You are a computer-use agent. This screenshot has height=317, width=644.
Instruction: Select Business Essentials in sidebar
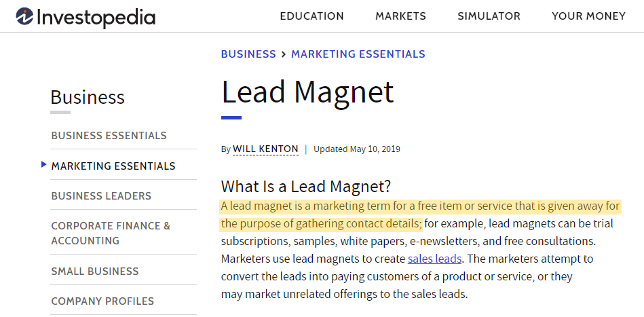click(109, 136)
